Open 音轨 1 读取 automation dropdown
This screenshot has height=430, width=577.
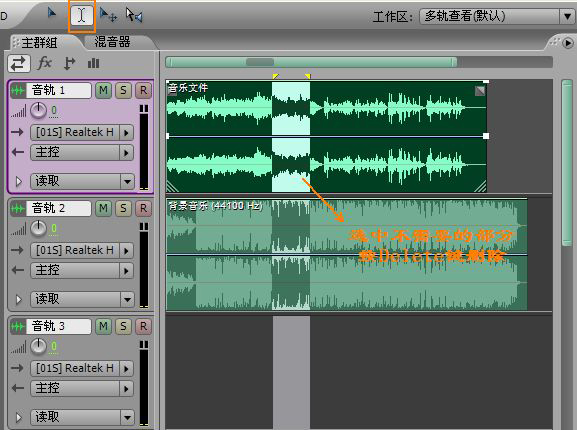coord(82,181)
